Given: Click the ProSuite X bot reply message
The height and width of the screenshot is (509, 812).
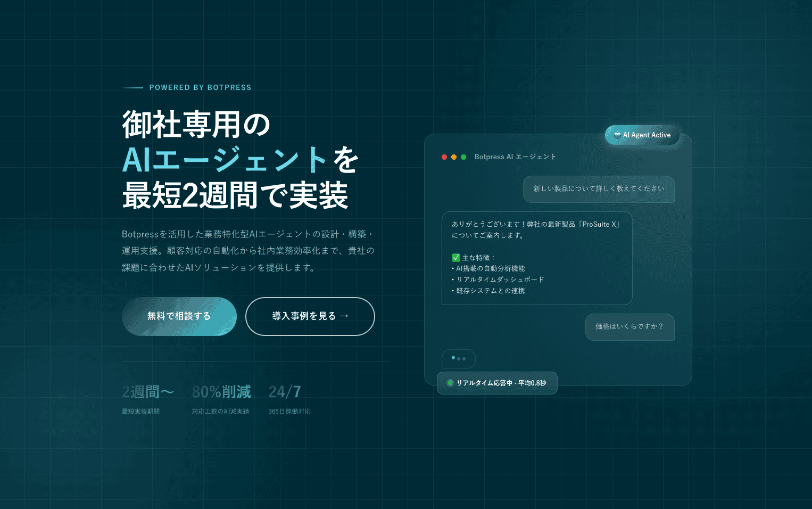Looking at the screenshot, I should (536, 258).
